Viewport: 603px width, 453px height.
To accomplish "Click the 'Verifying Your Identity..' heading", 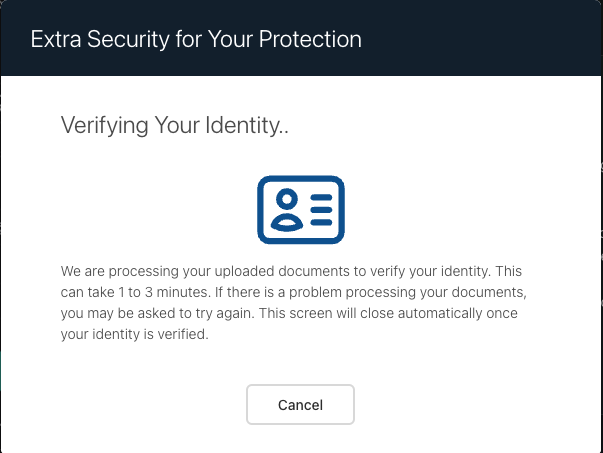I will pos(175,126).
